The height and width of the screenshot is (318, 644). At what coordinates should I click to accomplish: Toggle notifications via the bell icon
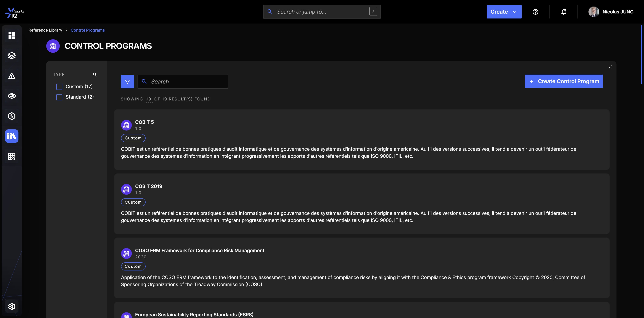[563, 12]
